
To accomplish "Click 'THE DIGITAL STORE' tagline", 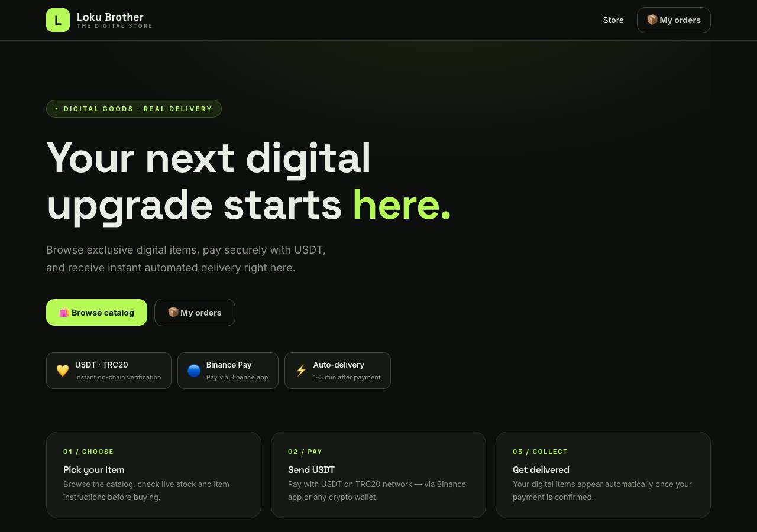I will click(115, 26).
